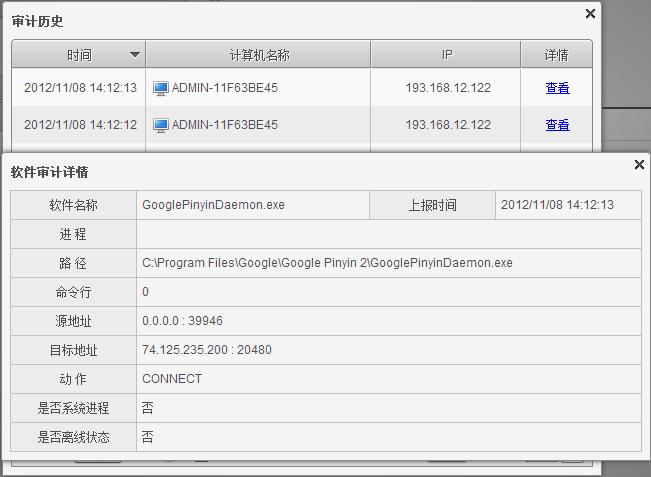The image size is (651, 477).
Task: Click the 计算机名称 column header
Action: 258,54
